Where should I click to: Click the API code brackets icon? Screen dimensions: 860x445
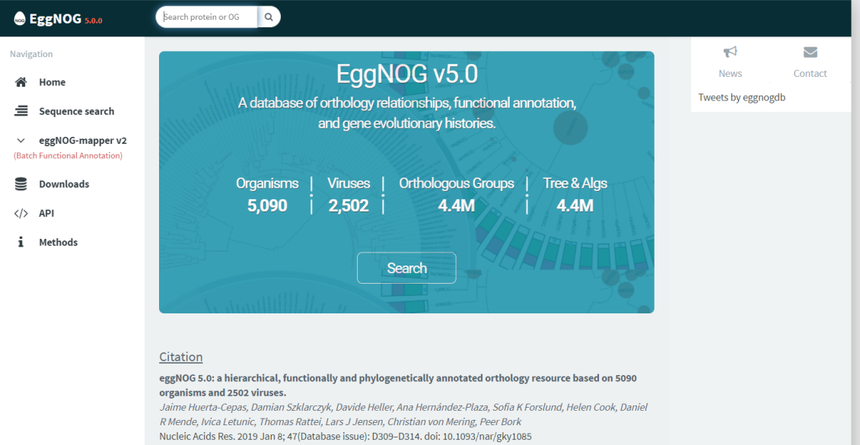(x=21, y=213)
